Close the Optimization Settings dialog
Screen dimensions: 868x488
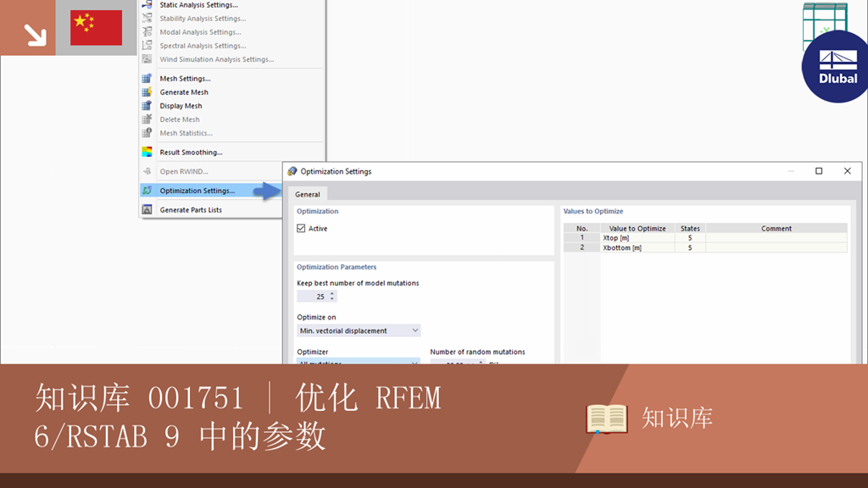(x=847, y=171)
